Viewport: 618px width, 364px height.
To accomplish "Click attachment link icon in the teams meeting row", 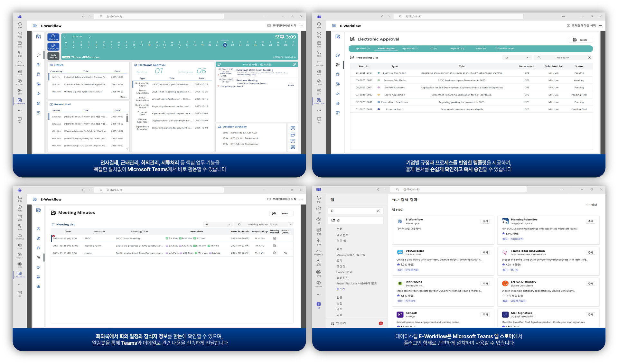I will [x=286, y=253].
